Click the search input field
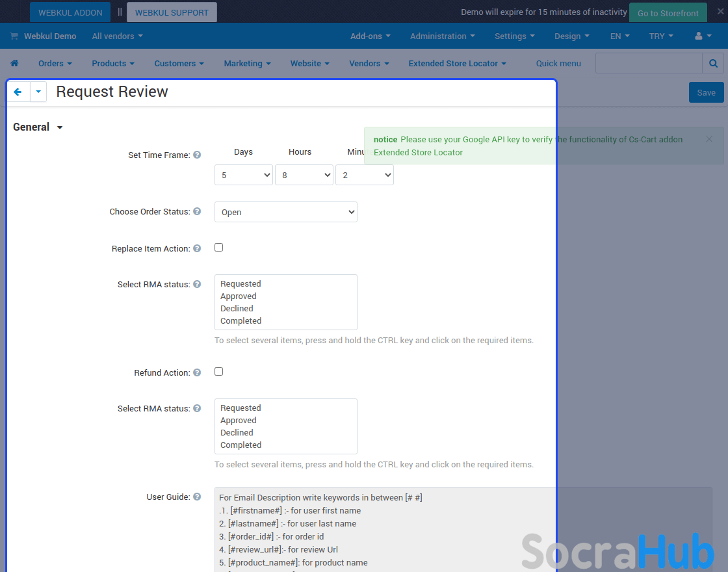 649,64
